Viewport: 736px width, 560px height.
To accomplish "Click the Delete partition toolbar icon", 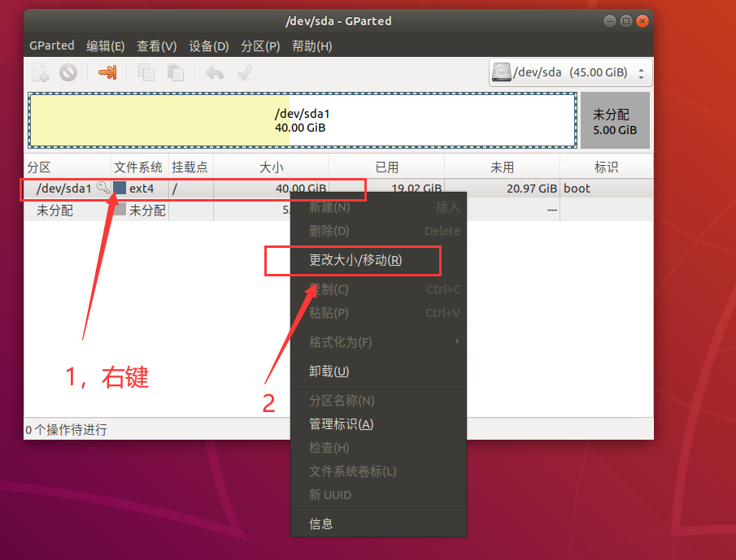I will coord(68,72).
